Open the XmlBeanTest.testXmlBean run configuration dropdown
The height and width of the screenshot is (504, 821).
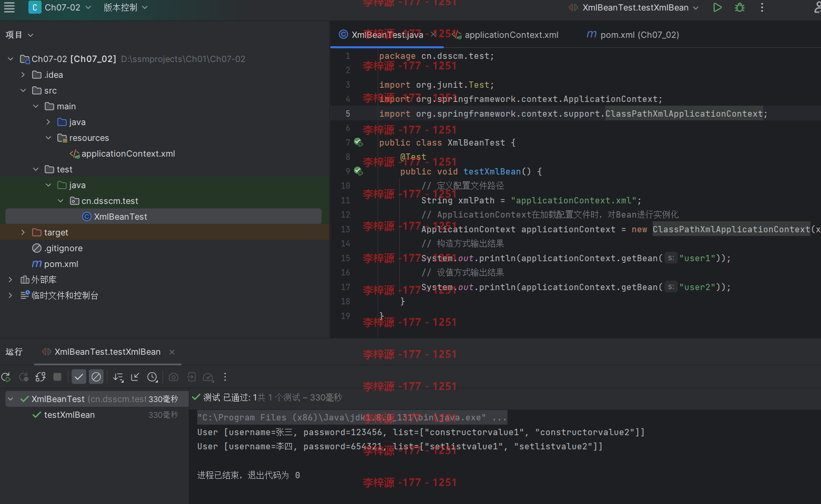point(634,7)
